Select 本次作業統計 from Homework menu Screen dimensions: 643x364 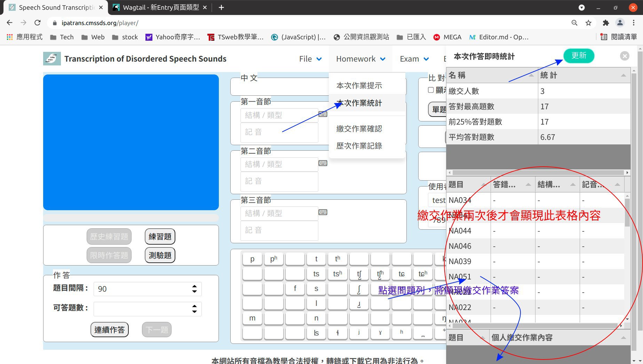(359, 103)
